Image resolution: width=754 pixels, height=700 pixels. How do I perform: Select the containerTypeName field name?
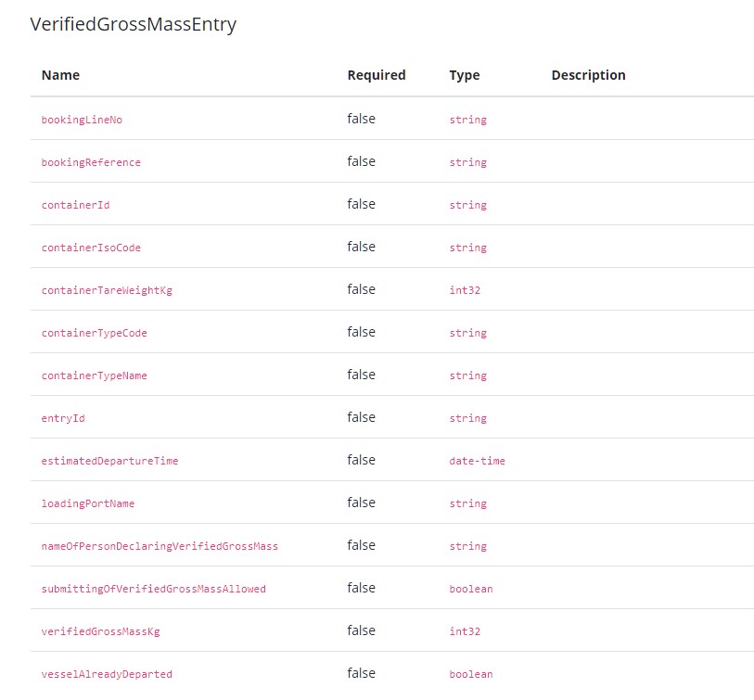[94, 375]
